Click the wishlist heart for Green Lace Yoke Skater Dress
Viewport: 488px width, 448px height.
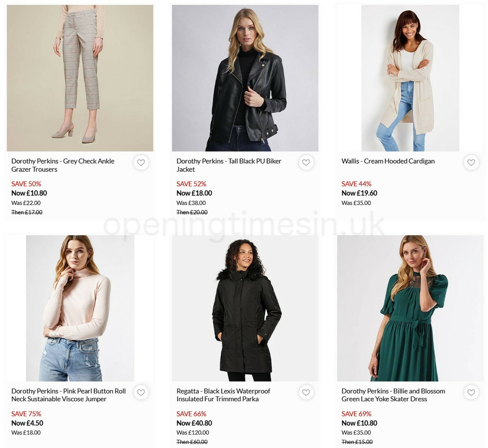point(471,392)
